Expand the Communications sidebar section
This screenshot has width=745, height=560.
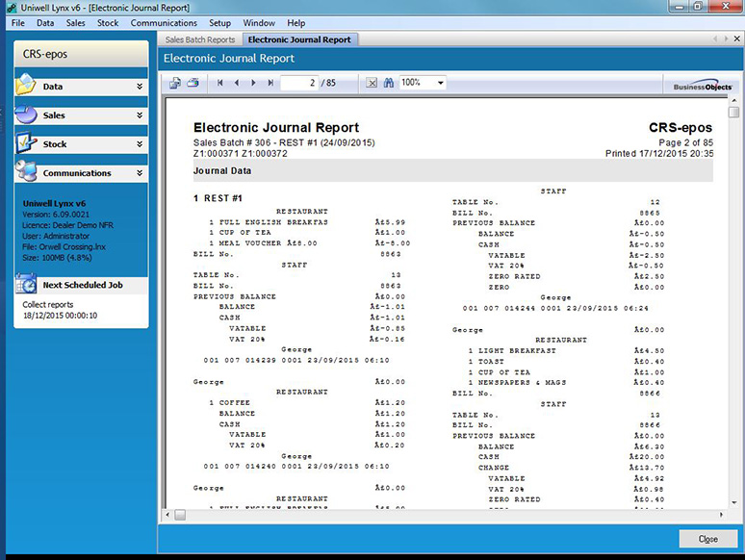coord(140,173)
